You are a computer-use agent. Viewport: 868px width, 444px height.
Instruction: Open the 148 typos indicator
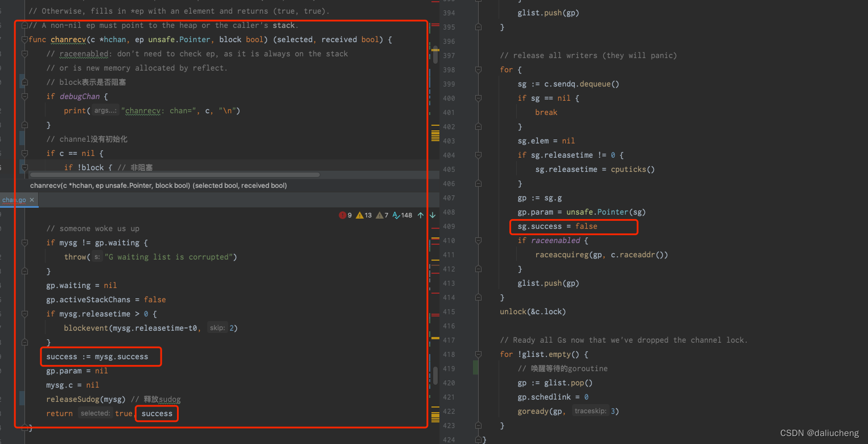click(x=402, y=215)
